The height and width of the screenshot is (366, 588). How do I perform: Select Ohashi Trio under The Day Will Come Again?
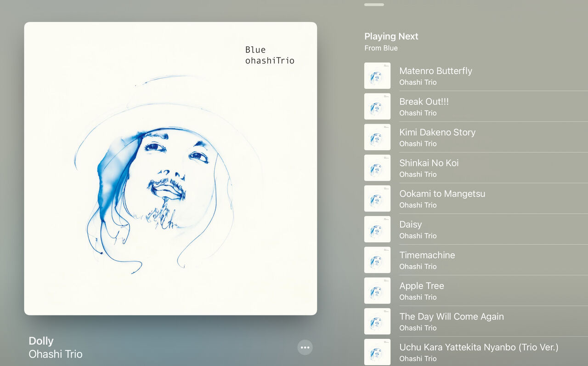(x=418, y=328)
